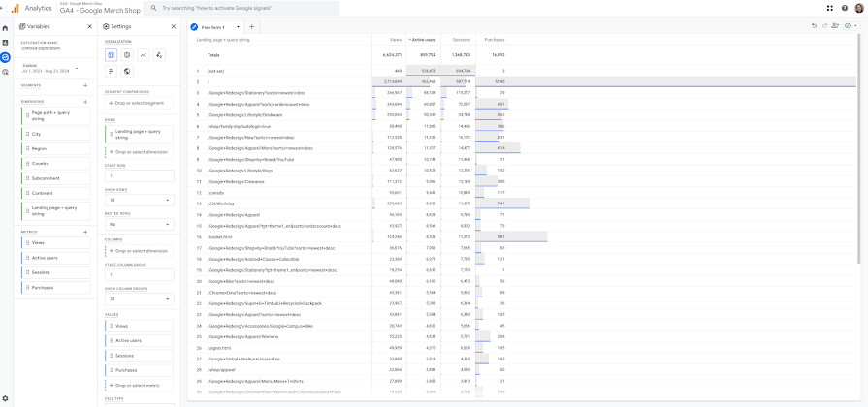
Task: Open the Advertising icon in left navigation
Action: (x=5, y=72)
